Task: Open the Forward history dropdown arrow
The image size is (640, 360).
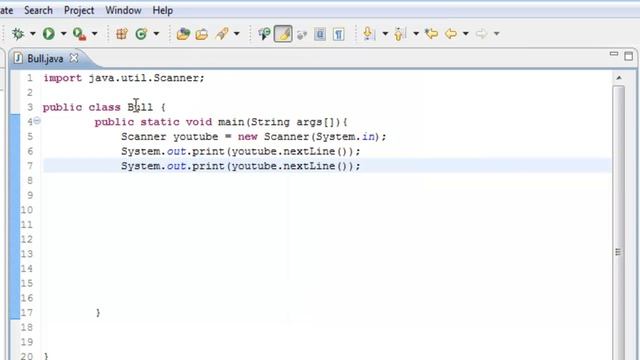Action: (x=497, y=34)
